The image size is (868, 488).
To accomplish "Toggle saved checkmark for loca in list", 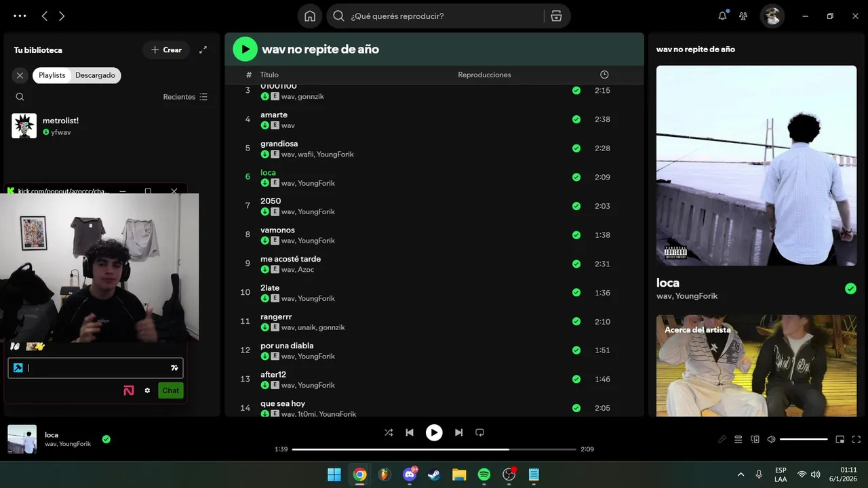I will [x=576, y=177].
